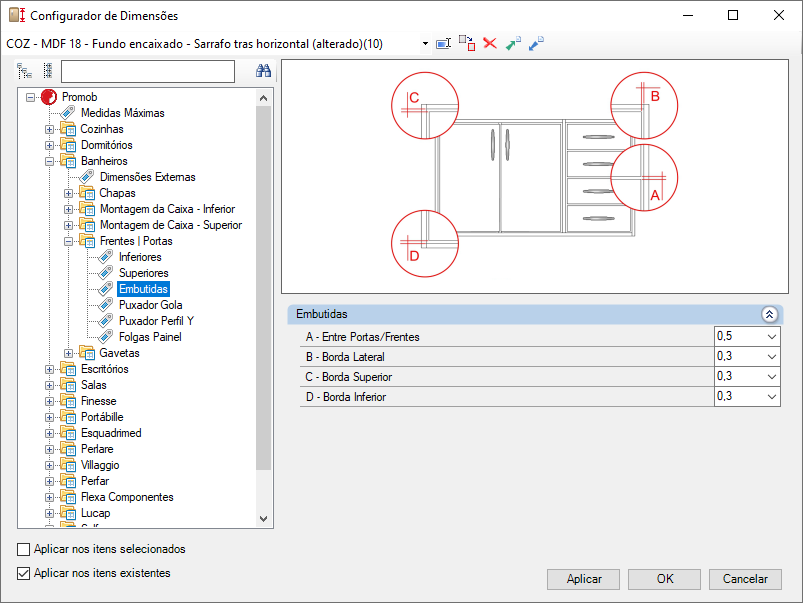The image size is (803, 603).
Task: Enable Aplicar nos itens selecionados checkbox
Action: 24,549
